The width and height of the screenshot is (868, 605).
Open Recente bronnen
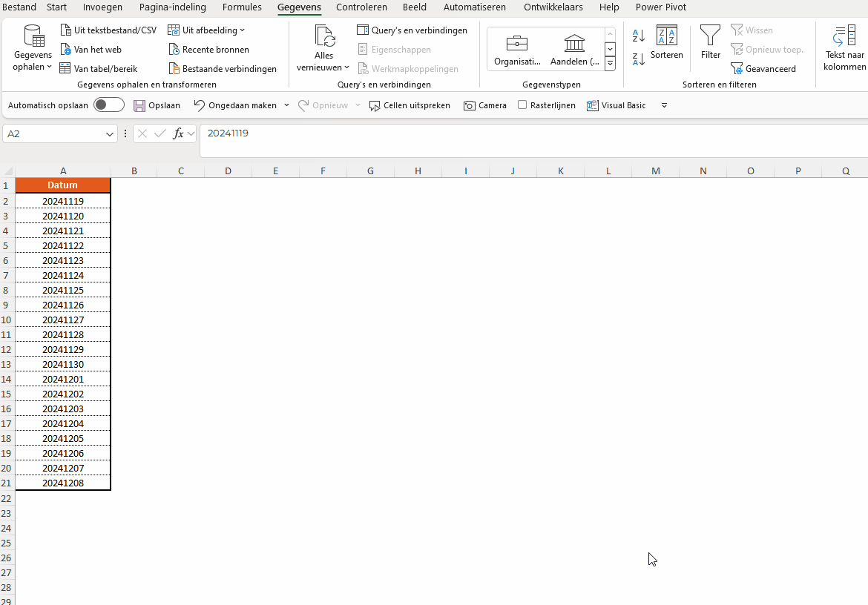208,50
